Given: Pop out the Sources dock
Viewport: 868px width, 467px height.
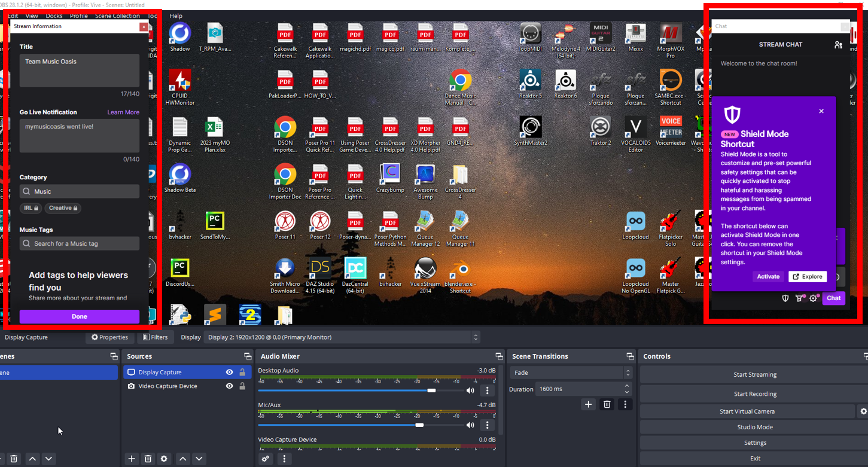Looking at the screenshot, I should [248, 356].
